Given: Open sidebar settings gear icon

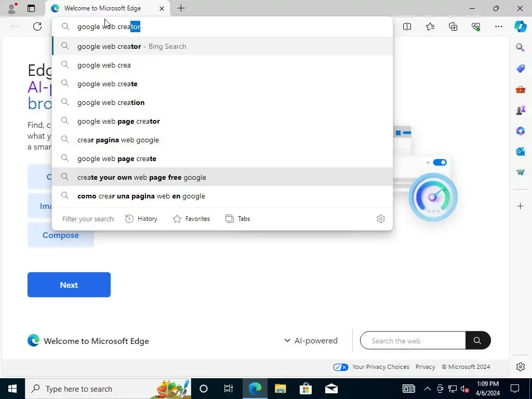Looking at the screenshot, I should pyautogui.click(x=520, y=367).
